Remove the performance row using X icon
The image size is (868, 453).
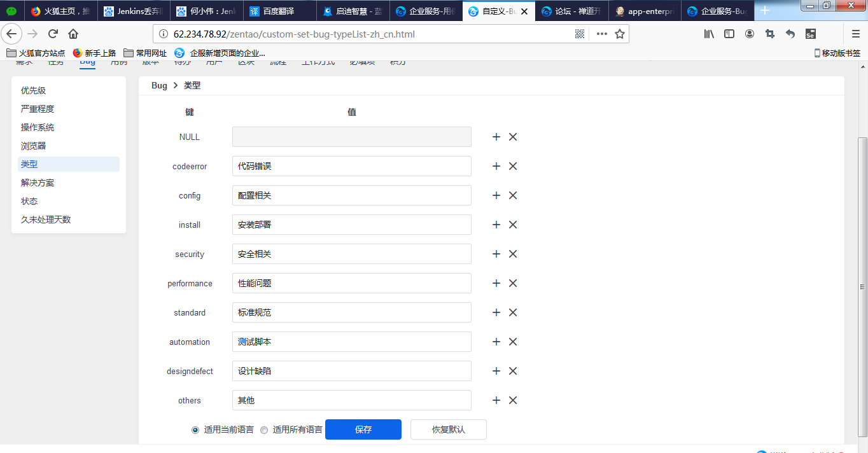click(513, 283)
